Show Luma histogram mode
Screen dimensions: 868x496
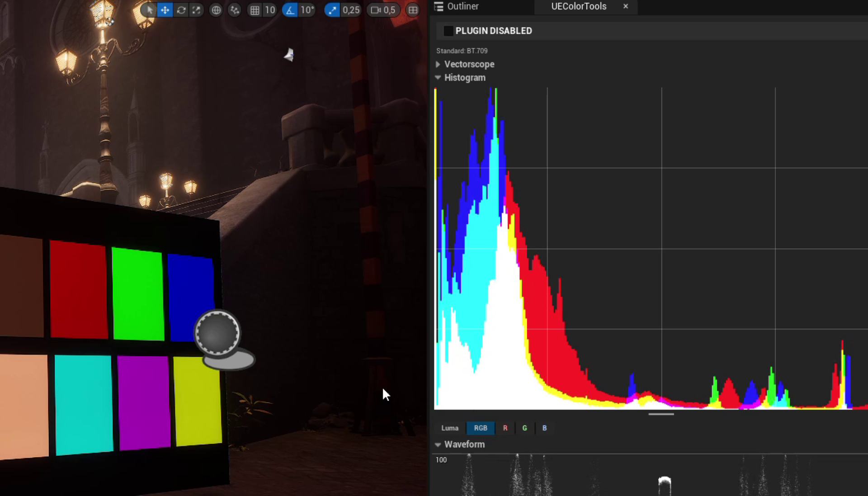450,428
